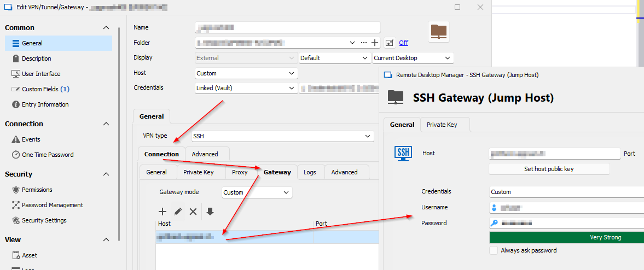Click the Password field in SSH Gateway
The image size is (644, 270).
[x=567, y=223]
